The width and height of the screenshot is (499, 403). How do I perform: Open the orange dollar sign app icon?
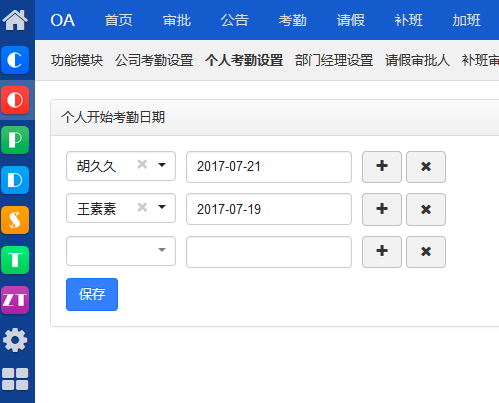15,220
